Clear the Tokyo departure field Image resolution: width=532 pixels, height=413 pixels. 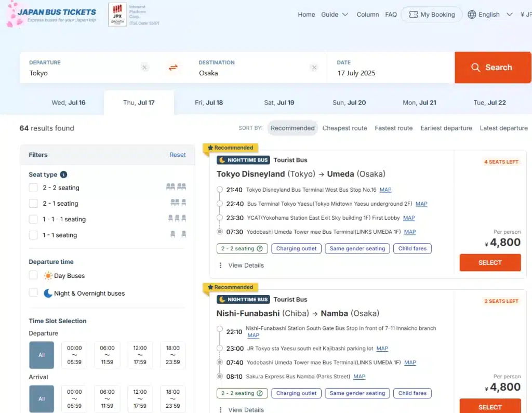(x=145, y=68)
